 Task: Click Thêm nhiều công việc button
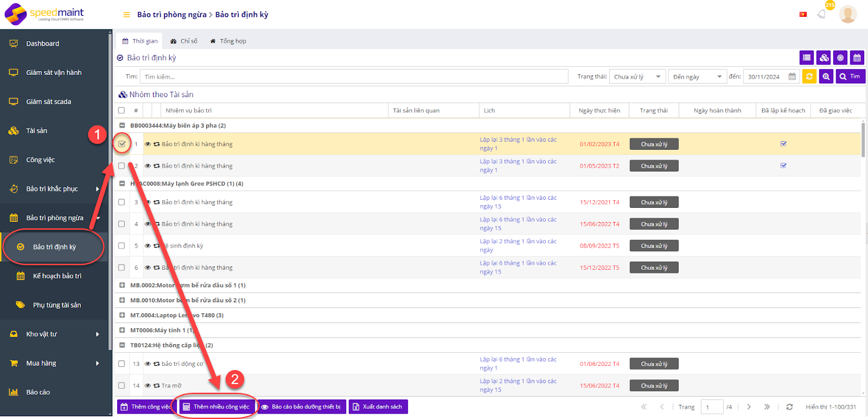click(216, 407)
